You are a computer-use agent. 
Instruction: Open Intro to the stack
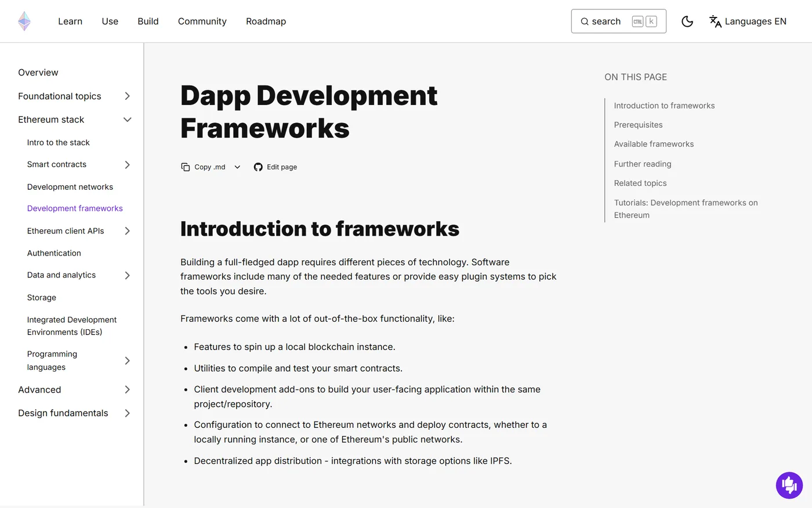click(59, 143)
